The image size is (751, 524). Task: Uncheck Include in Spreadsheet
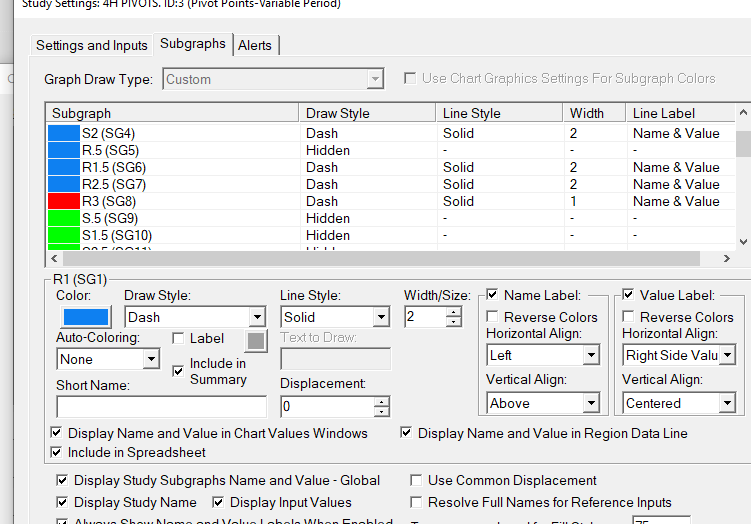point(58,452)
